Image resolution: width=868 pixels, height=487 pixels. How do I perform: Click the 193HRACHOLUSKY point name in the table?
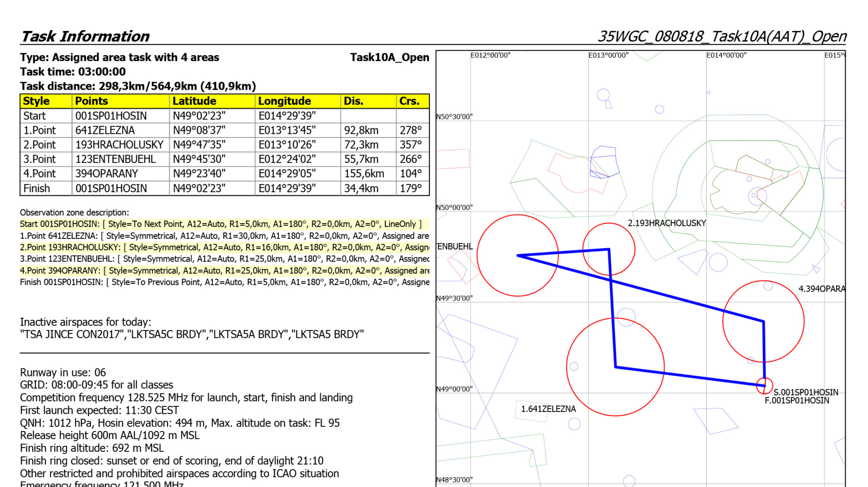119,145
